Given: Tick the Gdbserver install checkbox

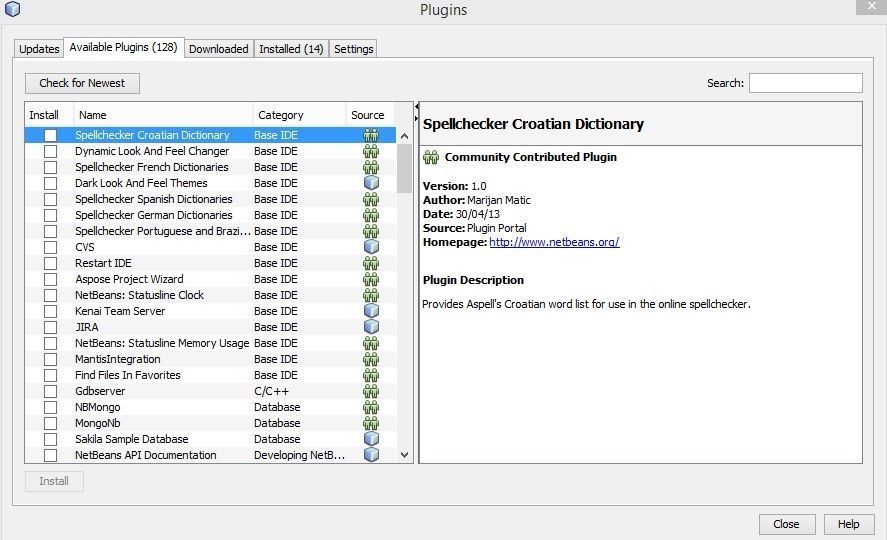Looking at the screenshot, I should [x=50, y=391].
